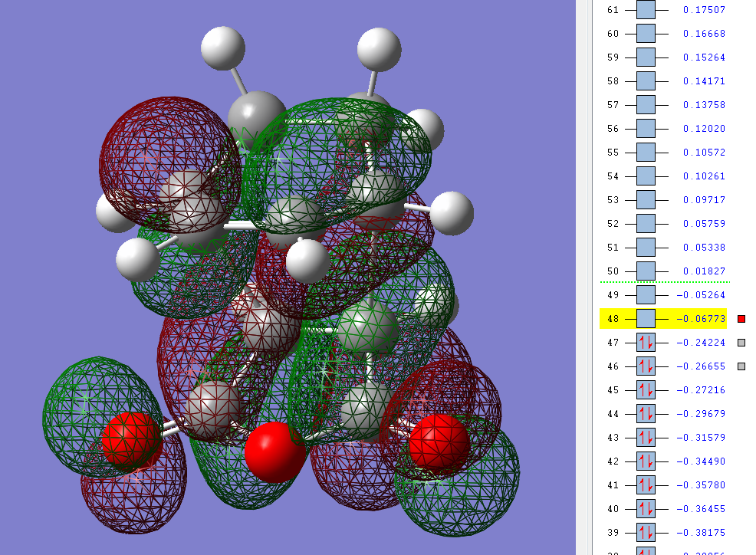Toggle the gray surface marker for orbital 47
Viewport: 756px width, 555px height.
coord(741,343)
